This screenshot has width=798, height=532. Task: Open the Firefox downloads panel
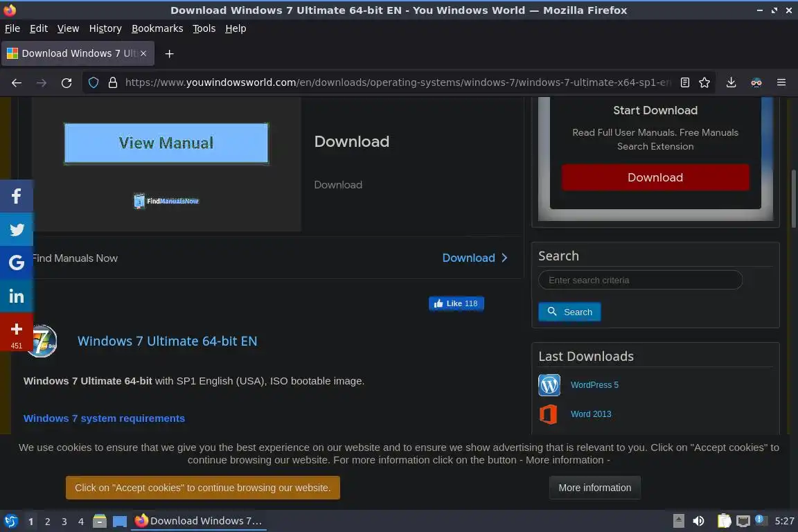pyautogui.click(x=731, y=82)
